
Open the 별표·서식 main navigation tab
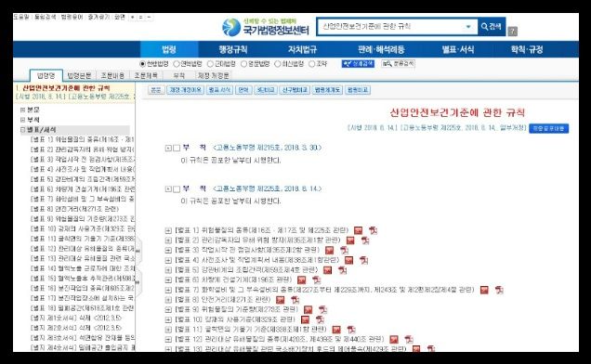tap(458, 49)
